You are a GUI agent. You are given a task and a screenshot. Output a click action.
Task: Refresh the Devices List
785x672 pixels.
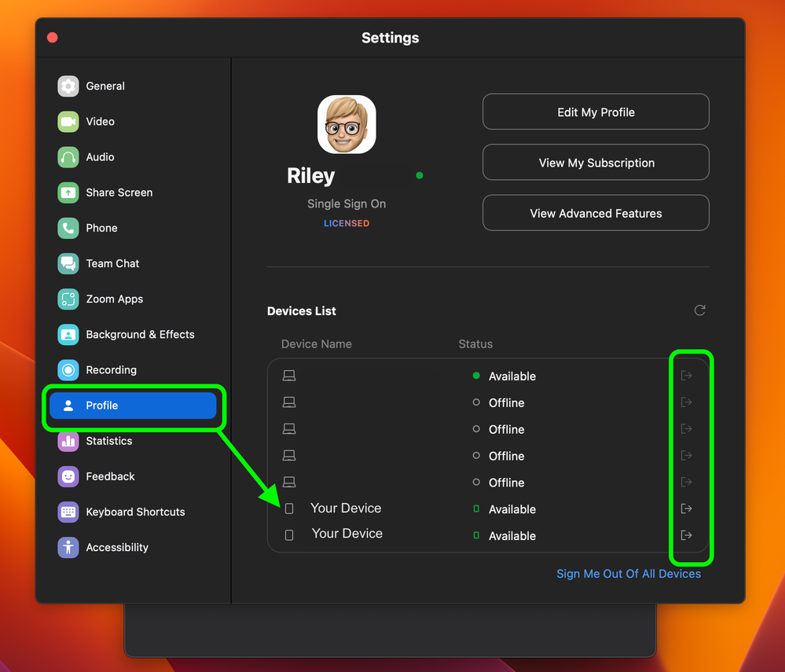pos(699,310)
